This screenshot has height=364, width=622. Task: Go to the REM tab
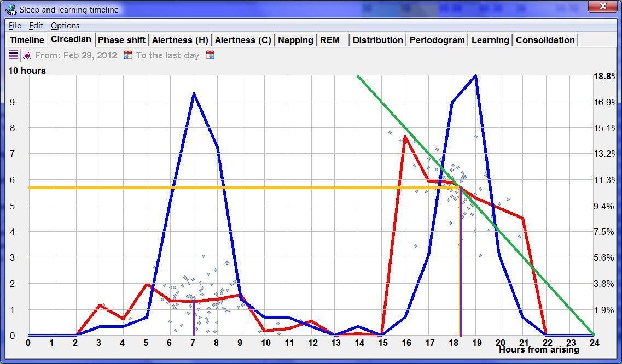(330, 40)
